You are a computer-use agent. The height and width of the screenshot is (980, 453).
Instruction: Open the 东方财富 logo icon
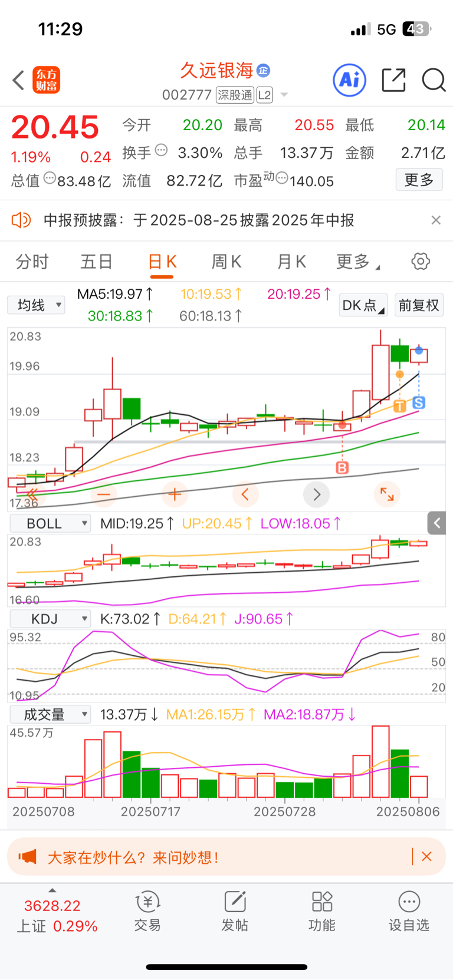pos(46,80)
